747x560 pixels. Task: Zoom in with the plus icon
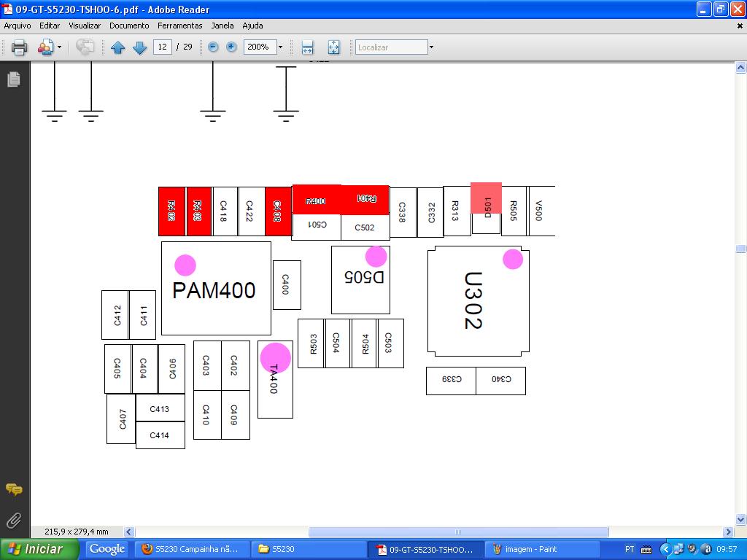point(231,47)
